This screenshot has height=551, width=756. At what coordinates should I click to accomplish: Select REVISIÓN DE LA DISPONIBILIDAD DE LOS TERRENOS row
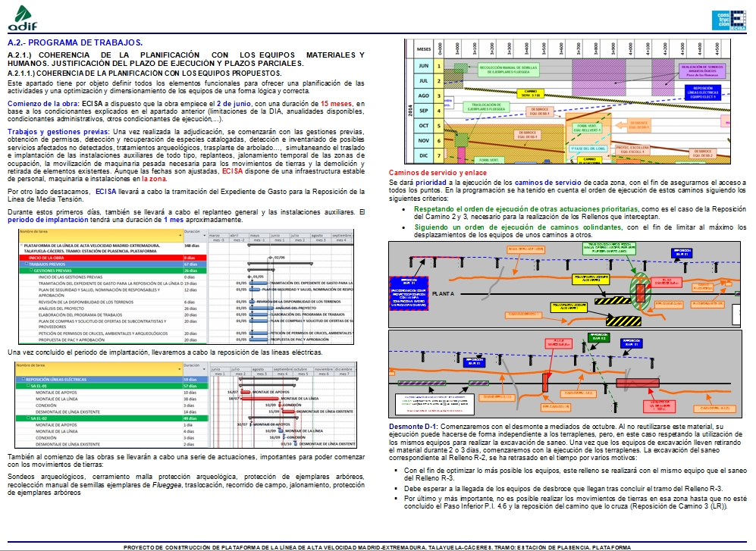point(113,302)
